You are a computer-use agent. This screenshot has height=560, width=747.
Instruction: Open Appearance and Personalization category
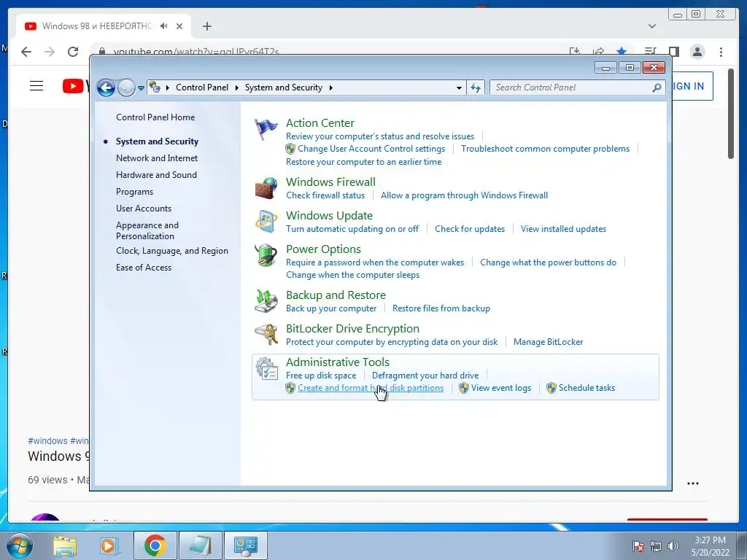(147, 230)
